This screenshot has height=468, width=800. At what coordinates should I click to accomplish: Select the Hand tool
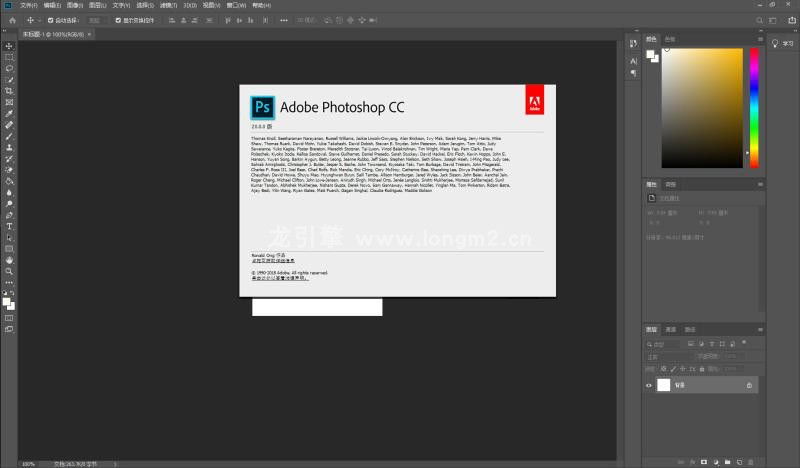[x=9, y=260]
